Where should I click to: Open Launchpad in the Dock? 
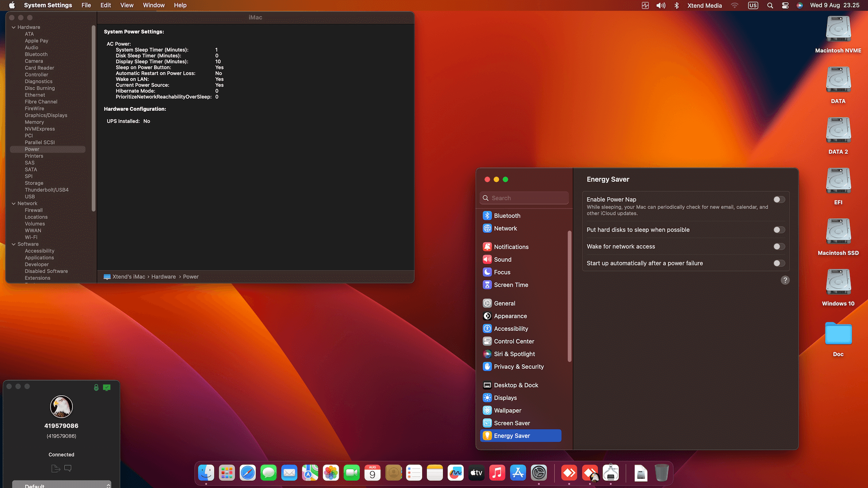coord(227,473)
